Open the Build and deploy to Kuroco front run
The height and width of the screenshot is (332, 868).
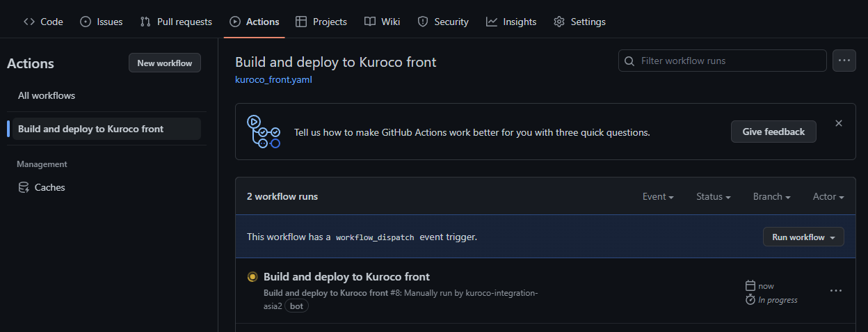(x=346, y=276)
